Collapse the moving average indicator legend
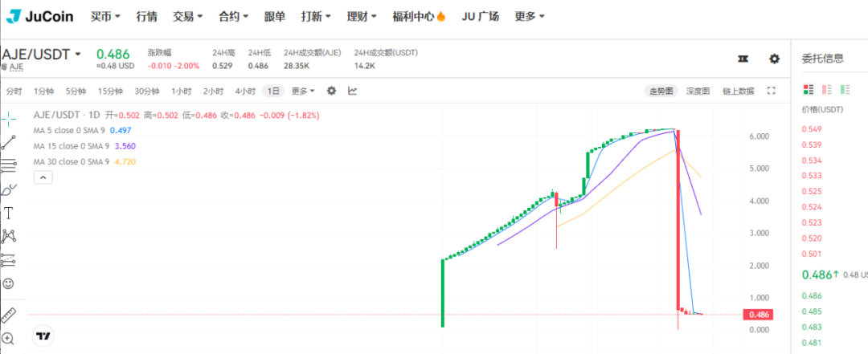868x354 pixels. click(x=43, y=178)
